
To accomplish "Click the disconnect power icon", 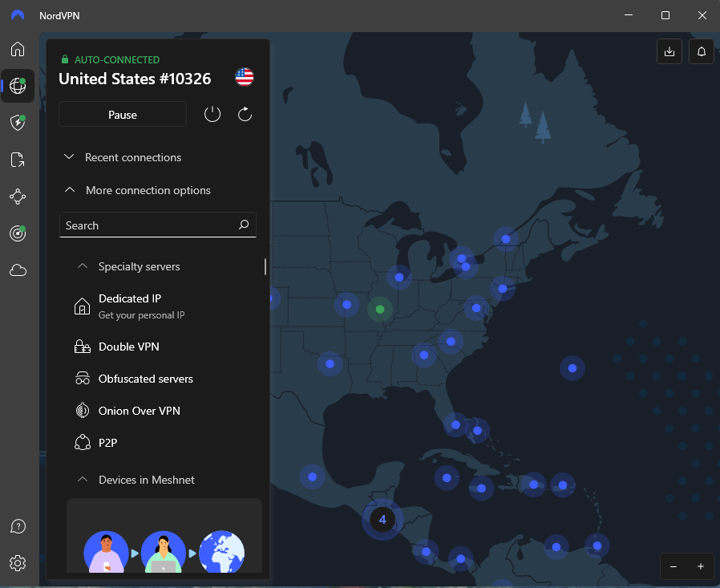I will (x=212, y=115).
